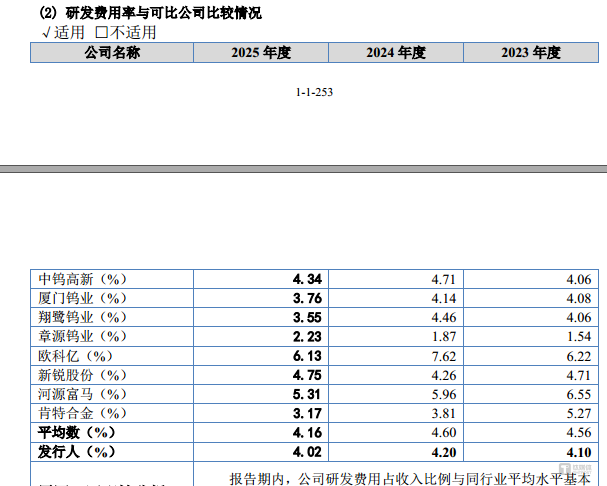The height and width of the screenshot is (486, 607).
Task: Select row label 河源富马（%）
Action: point(82,394)
